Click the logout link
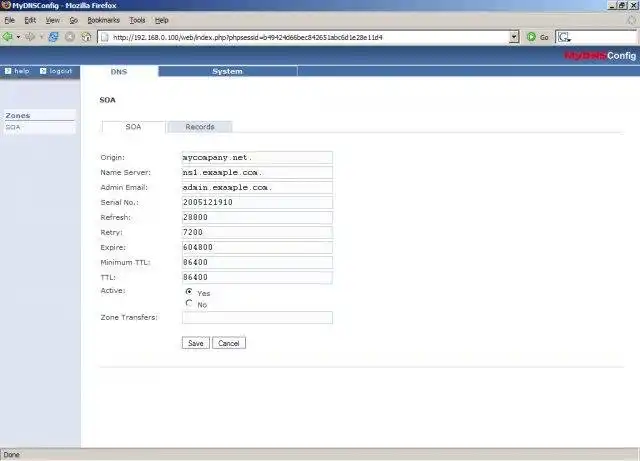The height and width of the screenshot is (461, 640). click(61, 71)
